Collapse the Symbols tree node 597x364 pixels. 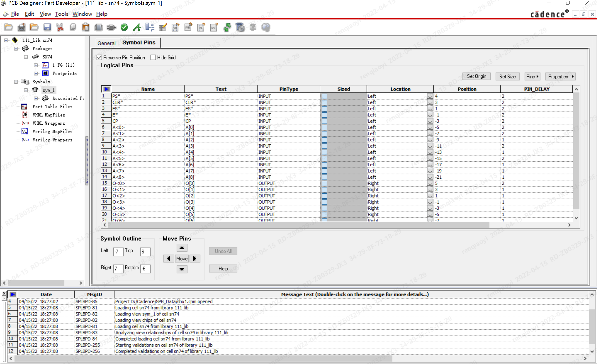16,82
